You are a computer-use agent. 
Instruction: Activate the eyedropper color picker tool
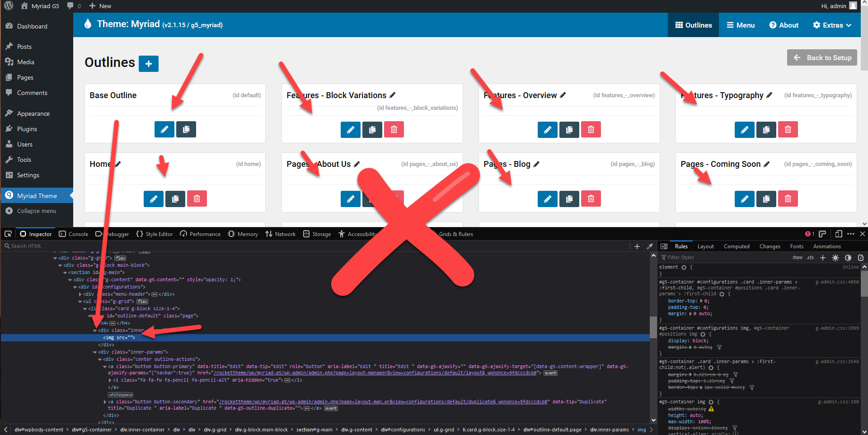point(650,246)
